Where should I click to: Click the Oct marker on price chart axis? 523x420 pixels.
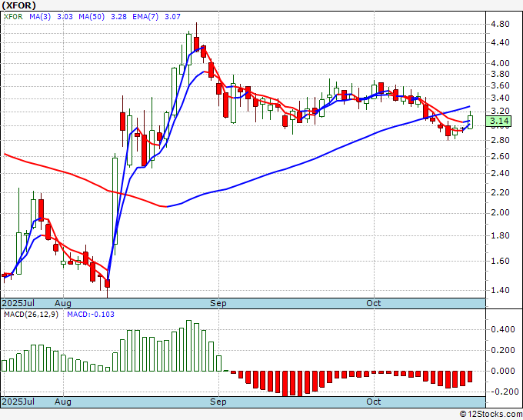[x=374, y=304]
